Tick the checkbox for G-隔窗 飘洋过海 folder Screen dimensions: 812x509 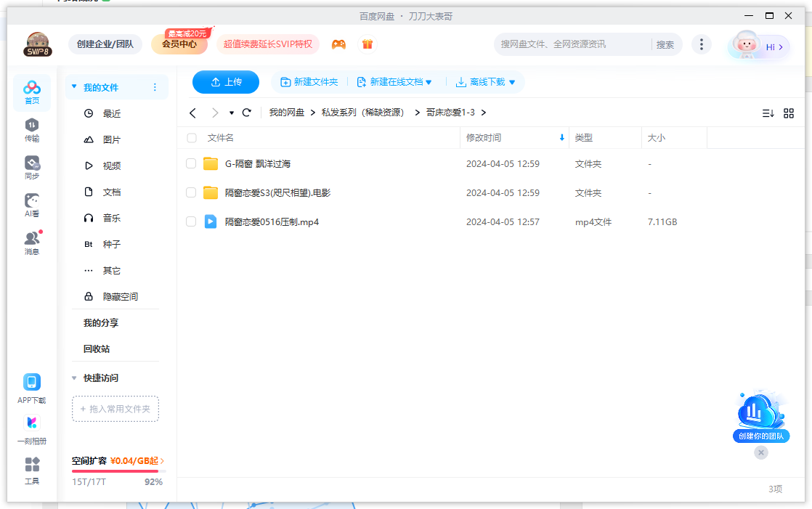[x=190, y=163]
